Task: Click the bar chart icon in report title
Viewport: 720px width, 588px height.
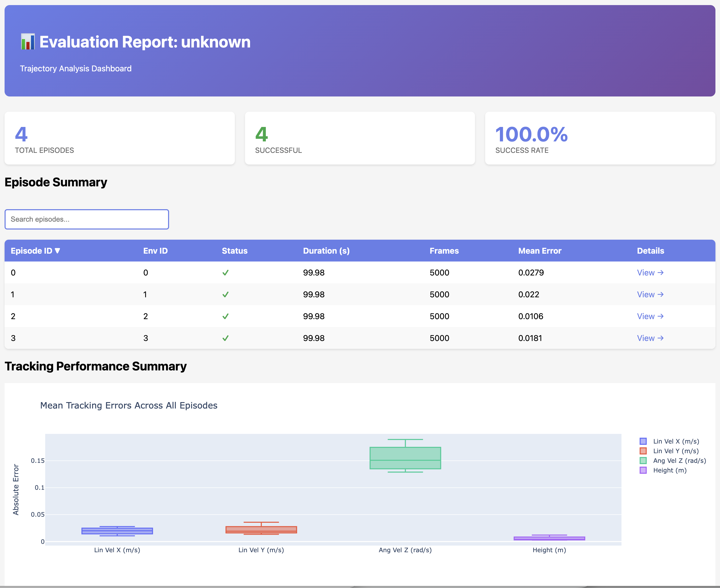Action: [27, 42]
